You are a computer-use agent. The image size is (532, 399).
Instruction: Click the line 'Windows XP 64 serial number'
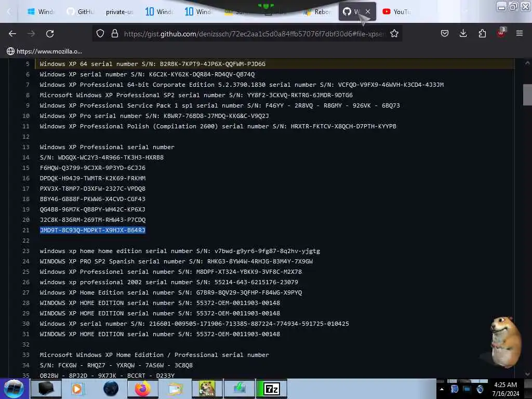(x=153, y=64)
